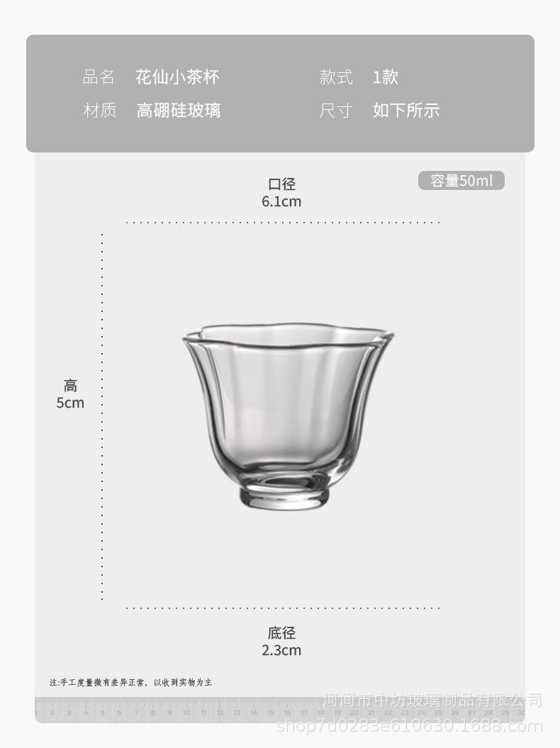Click the style value 1款
Viewport: 560px width, 748px height.
coord(386,77)
